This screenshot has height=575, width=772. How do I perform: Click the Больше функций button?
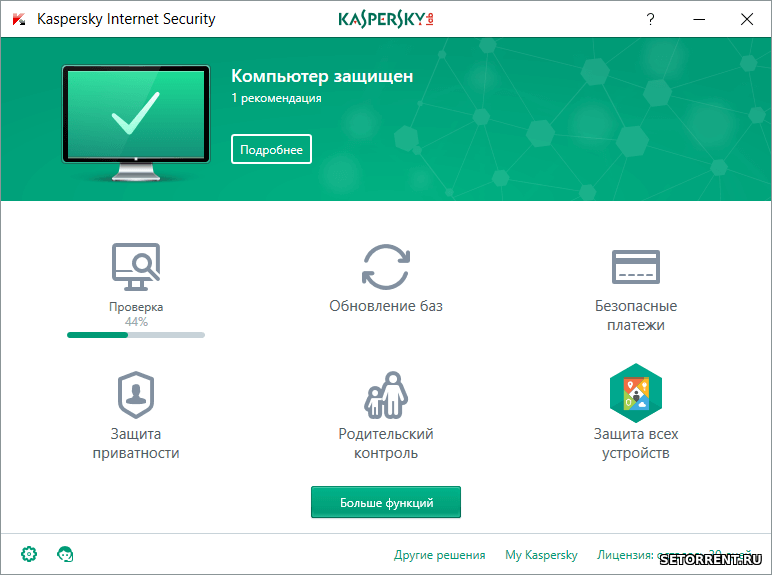[386, 502]
